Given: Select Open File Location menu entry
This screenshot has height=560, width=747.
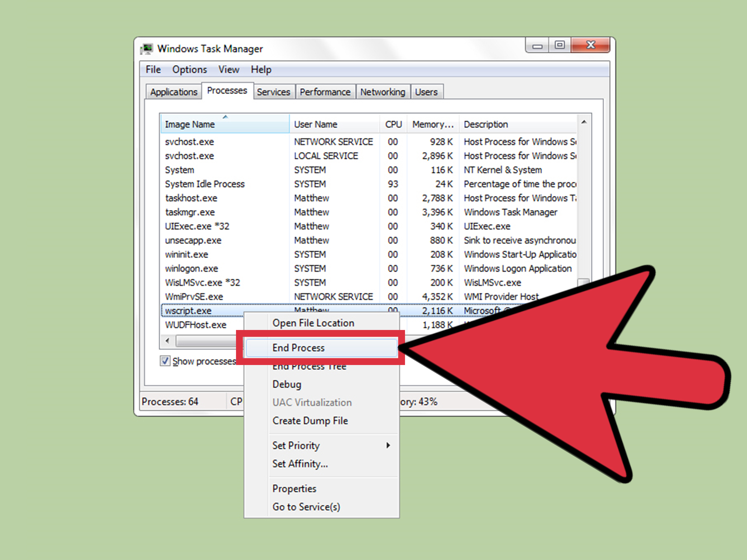Looking at the screenshot, I should [x=313, y=323].
